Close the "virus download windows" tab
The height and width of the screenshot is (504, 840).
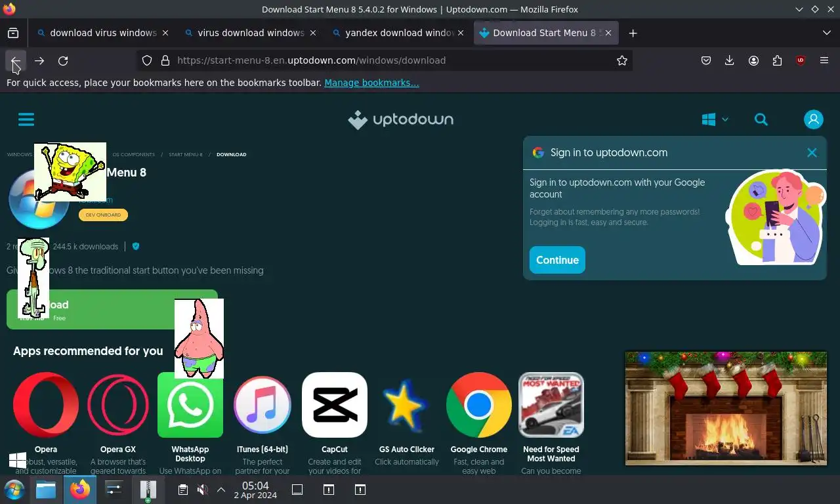coord(313,33)
